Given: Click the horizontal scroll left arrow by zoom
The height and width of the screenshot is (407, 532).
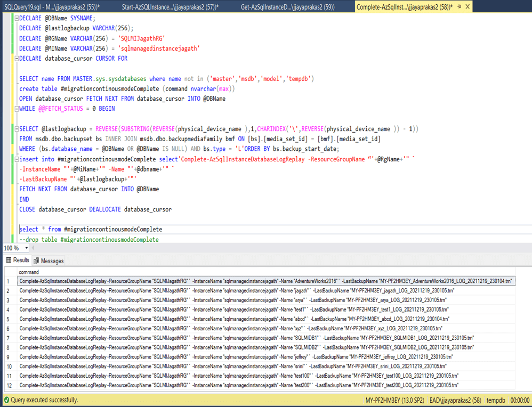Looking at the screenshot, I should (x=33, y=248).
